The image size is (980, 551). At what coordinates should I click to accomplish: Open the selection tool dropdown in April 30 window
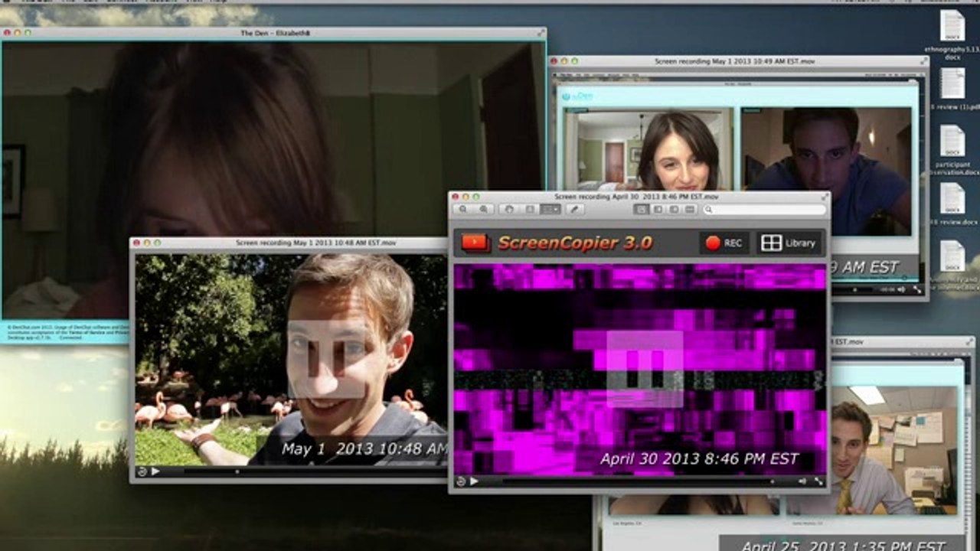[550, 209]
